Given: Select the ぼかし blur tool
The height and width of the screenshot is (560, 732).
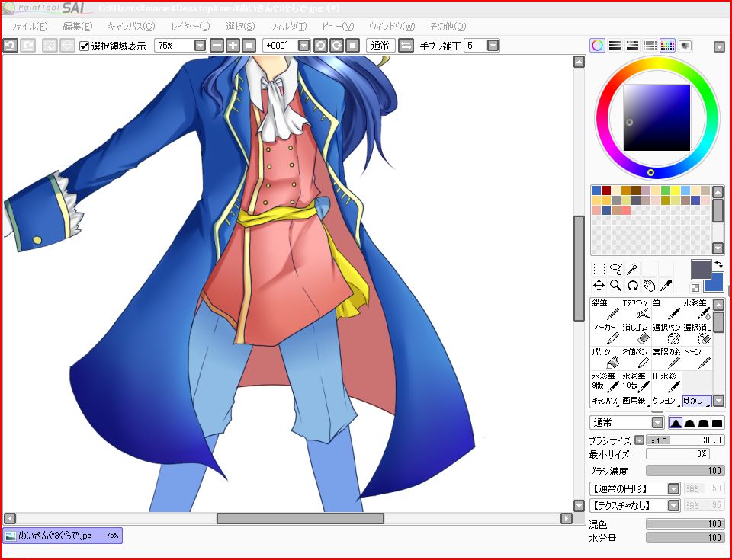Looking at the screenshot, I should click(696, 401).
